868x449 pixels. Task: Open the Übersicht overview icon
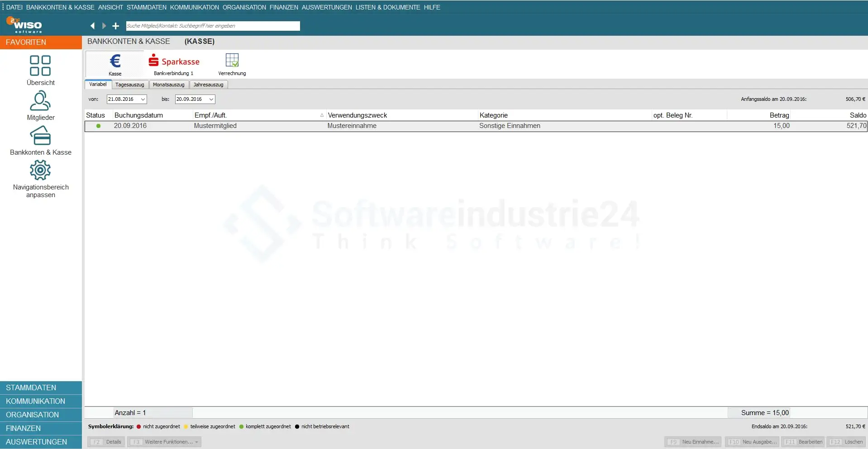tap(40, 66)
